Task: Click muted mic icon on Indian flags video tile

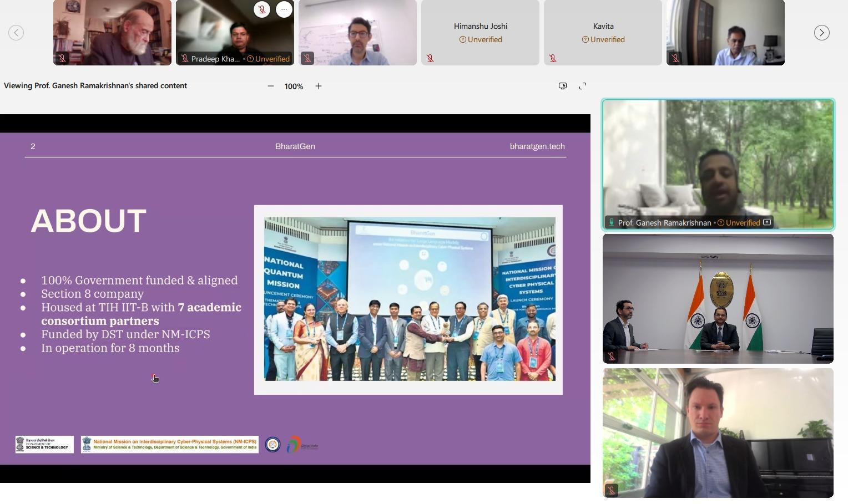Action: [x=612, y=357]
